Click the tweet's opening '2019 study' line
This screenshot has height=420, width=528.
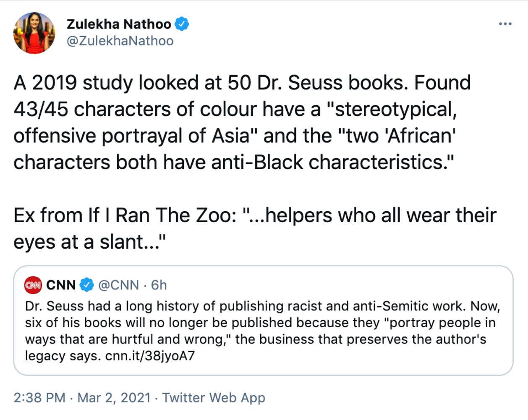242,83
